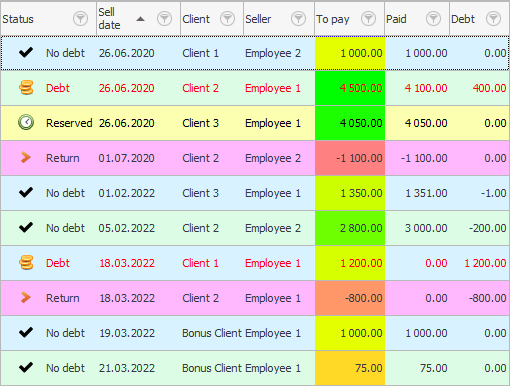This screenshot has width=510, height=386.
Task: Click the coins icon on 18.03.2022 Debt row
Action: coord(26,262)
